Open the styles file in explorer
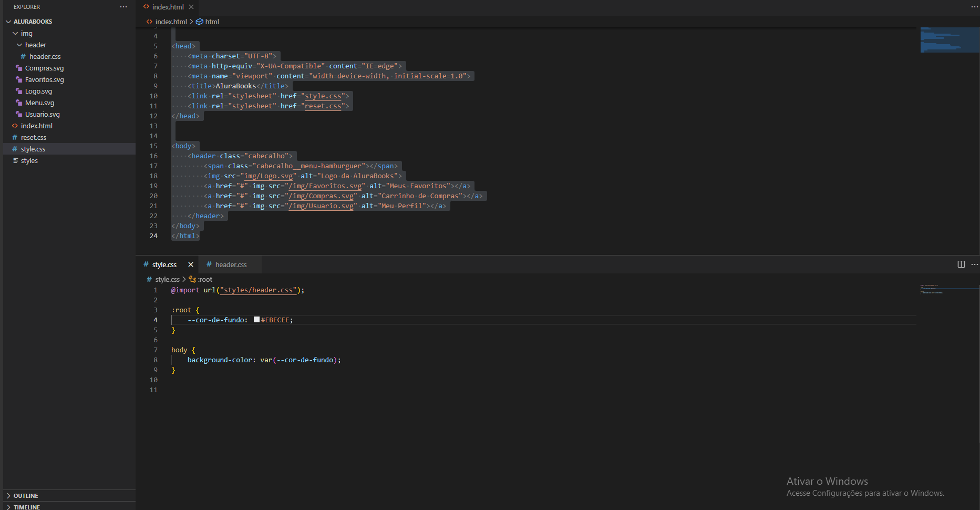 29,160
